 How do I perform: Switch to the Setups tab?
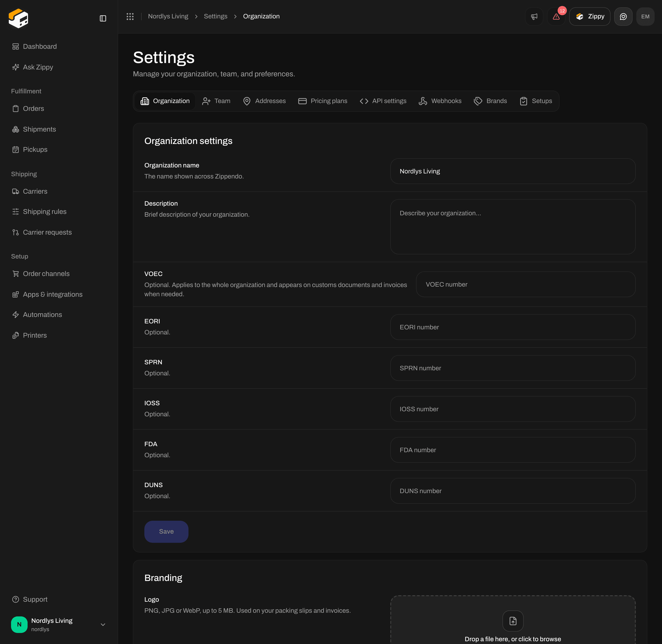[536, 101]
